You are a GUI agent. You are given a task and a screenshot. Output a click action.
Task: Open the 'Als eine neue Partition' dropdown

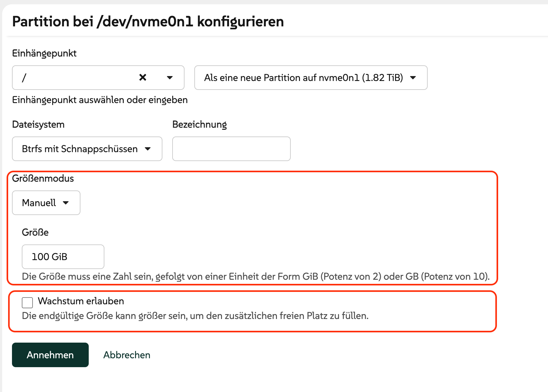pos(303,78)
